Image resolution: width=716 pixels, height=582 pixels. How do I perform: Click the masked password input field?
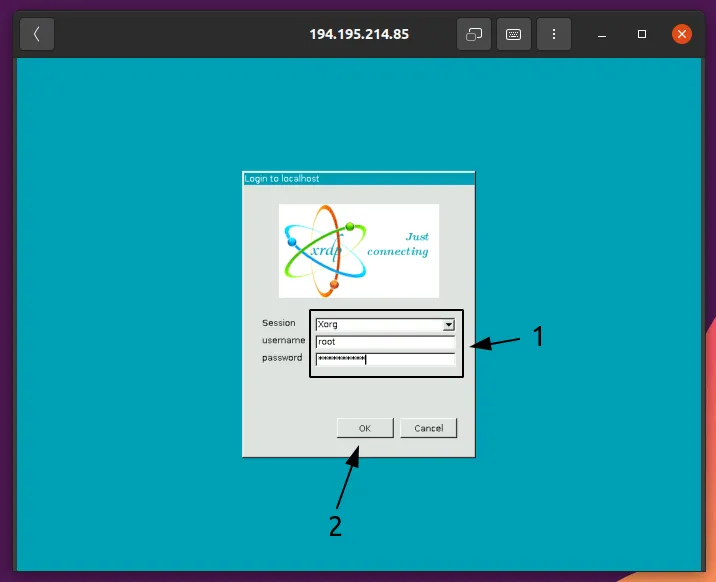385,359
